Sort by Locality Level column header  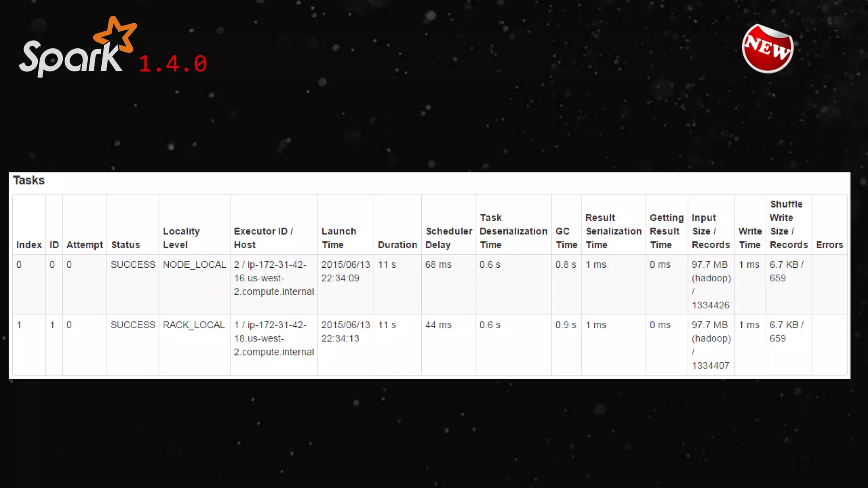click(181, 238)
